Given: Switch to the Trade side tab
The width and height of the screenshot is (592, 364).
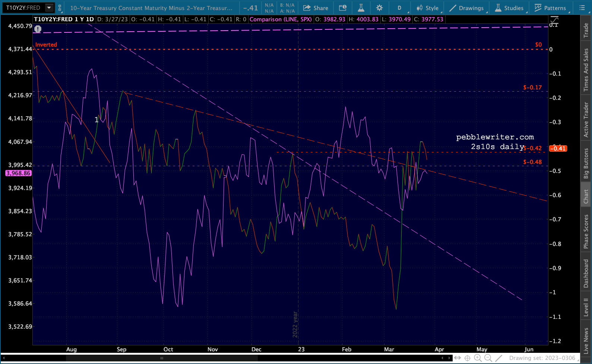Looking at the screenshot, I should point(586,30).
